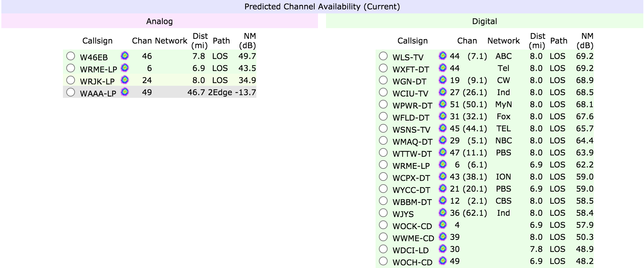Click the Digital section header
The image size is (644, 268).
pos(484,21)
